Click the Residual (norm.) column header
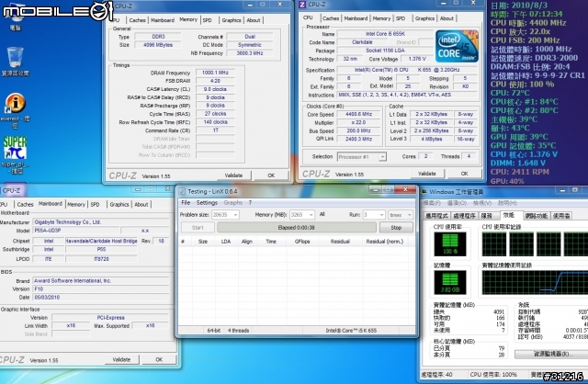The height and width of the screenshot is (384, 588). click(x=384, y=242)
